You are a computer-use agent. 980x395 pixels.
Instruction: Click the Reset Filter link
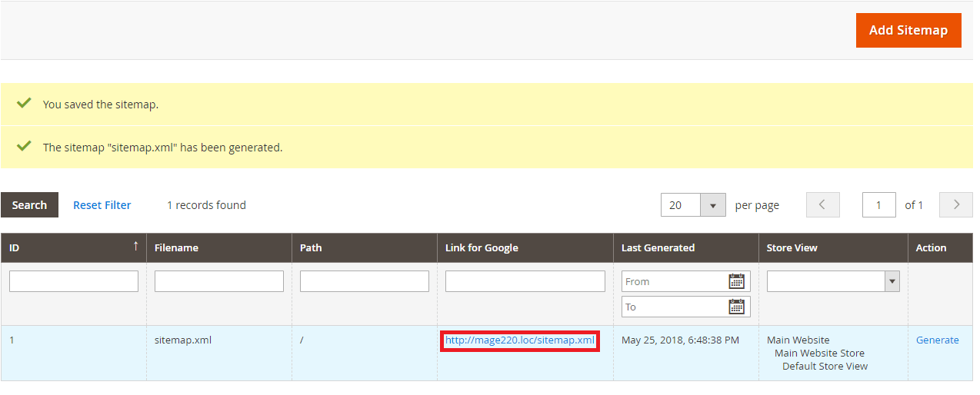[x=102, y=205]
